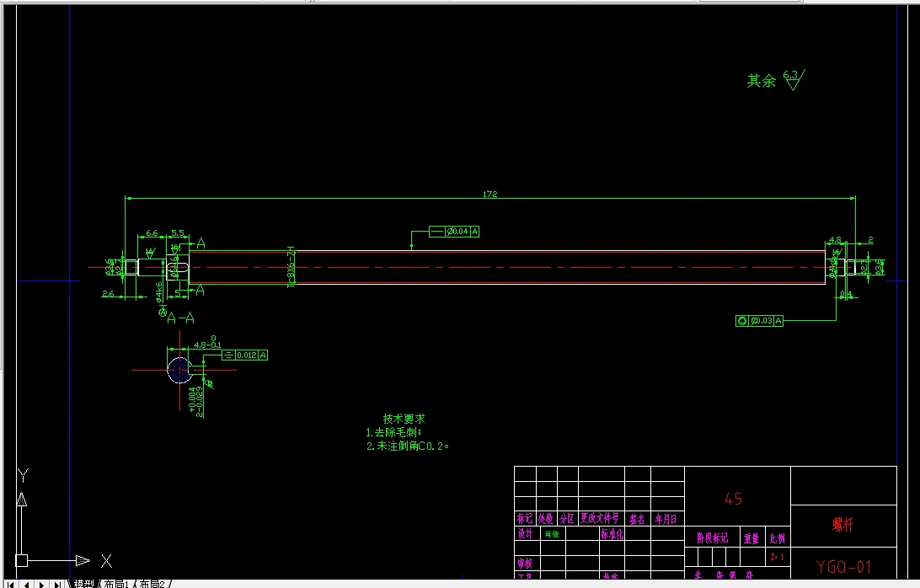Select the 2.6 dimension text
920x588 pixels.
click(x=108, y=293)
